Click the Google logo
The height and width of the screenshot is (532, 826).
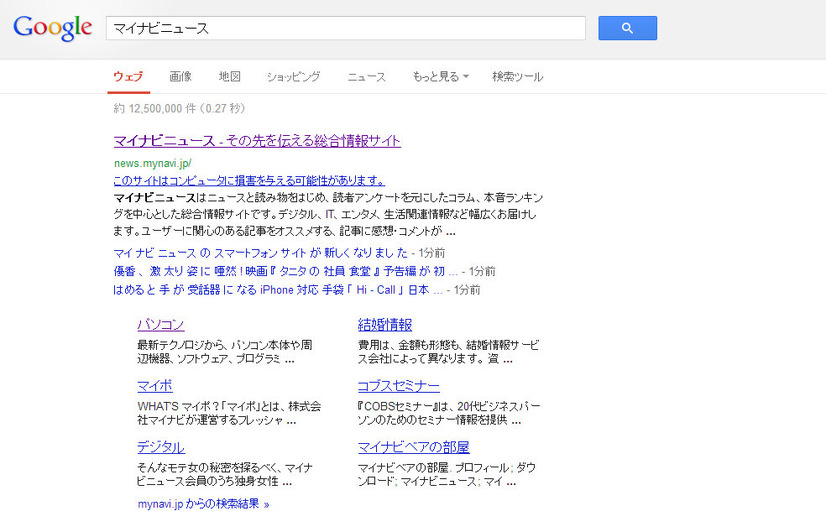[53, 27]
